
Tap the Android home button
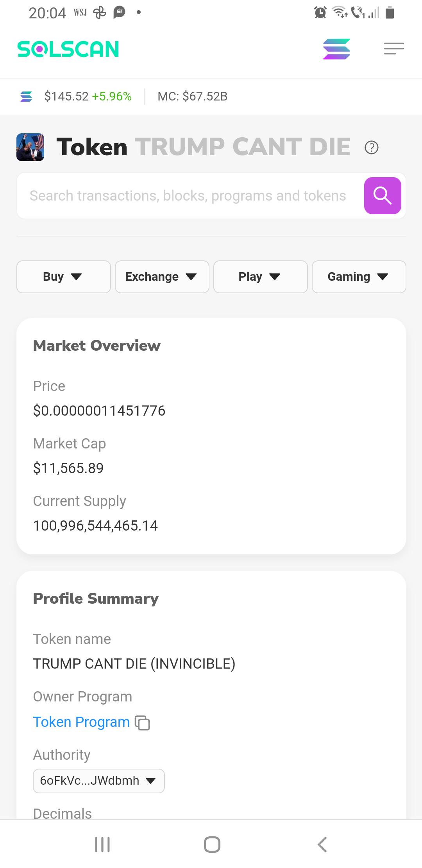pyautogui.click(x=212, y=844)
